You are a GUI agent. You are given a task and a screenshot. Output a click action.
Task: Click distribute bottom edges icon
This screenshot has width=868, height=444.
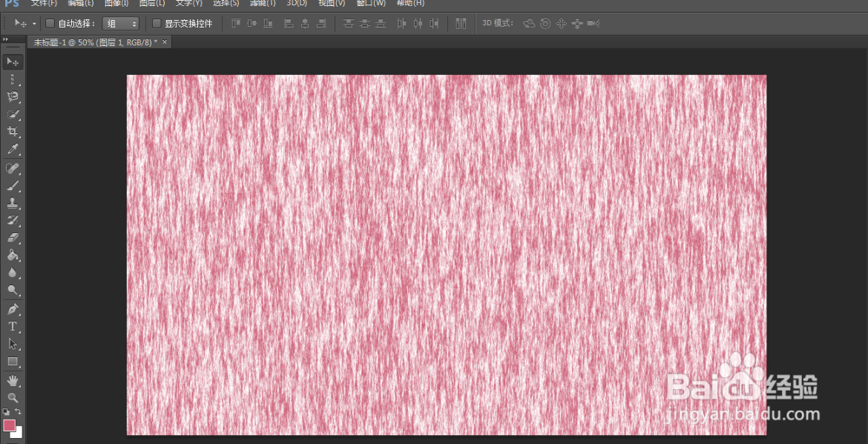tap(381, 23)
